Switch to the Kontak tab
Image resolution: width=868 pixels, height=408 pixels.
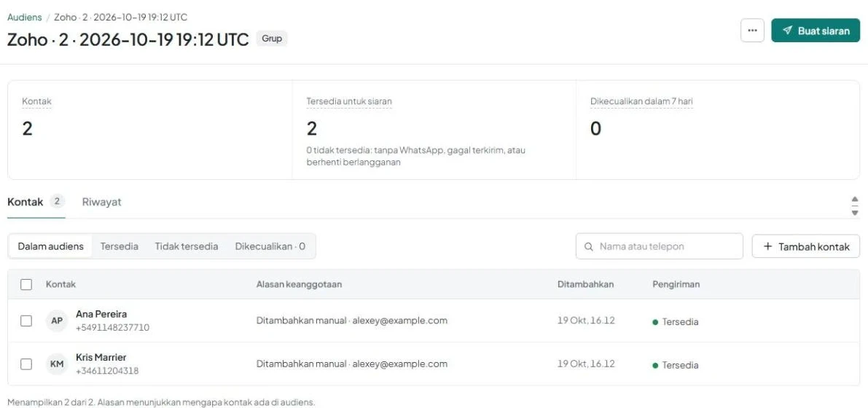36,202
